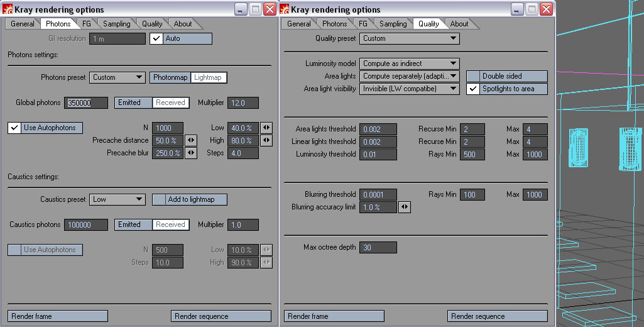
Task: Edit Linear lights Recurse Max field
Action: point(535,141)
